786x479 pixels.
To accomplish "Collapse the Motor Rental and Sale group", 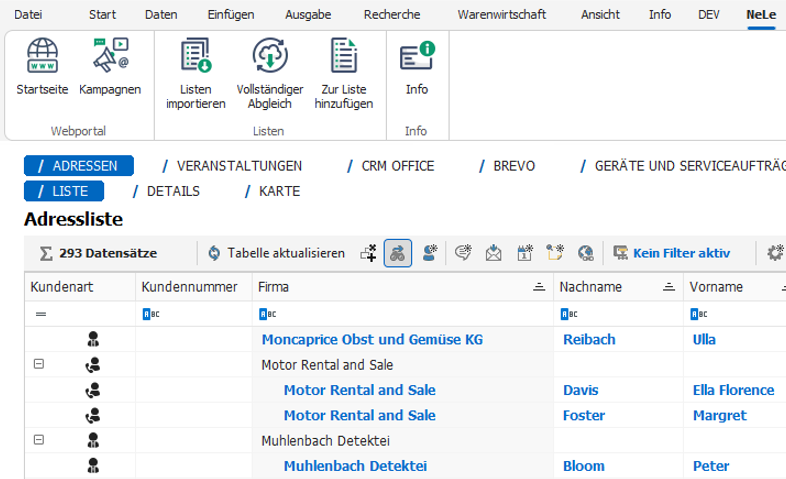I will click(39, 364).
